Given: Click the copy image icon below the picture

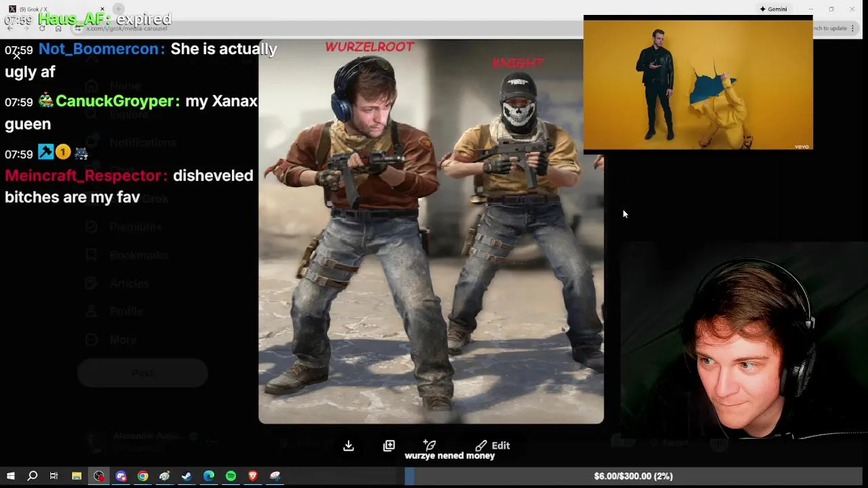Looking at the screenshot, I should coord(389,445).
